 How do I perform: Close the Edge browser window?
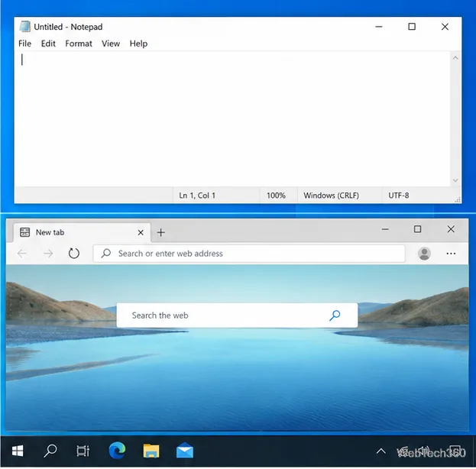click(451, 229)
